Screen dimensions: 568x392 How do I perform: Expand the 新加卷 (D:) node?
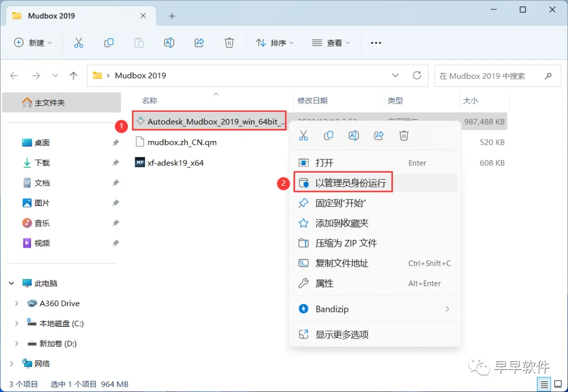17,343
